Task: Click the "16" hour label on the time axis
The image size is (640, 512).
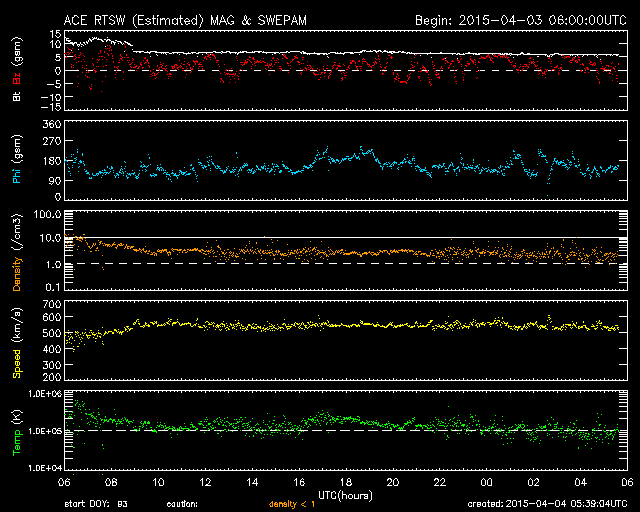Action: coord(299,483)
